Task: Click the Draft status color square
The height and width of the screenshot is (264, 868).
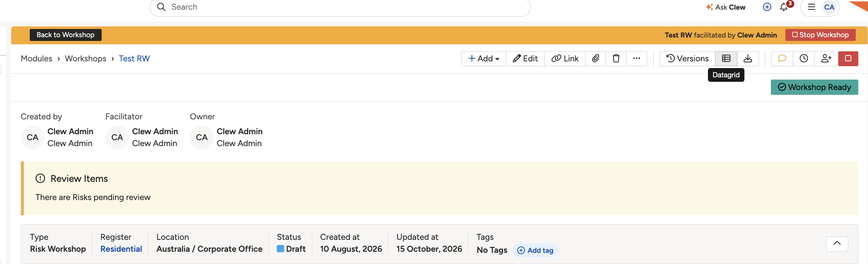Action: click(281, 249)
